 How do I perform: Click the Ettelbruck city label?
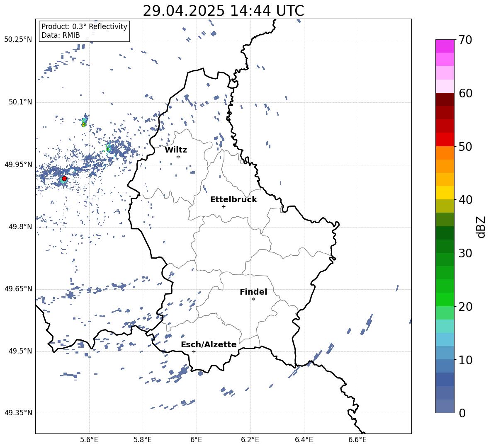233,200
